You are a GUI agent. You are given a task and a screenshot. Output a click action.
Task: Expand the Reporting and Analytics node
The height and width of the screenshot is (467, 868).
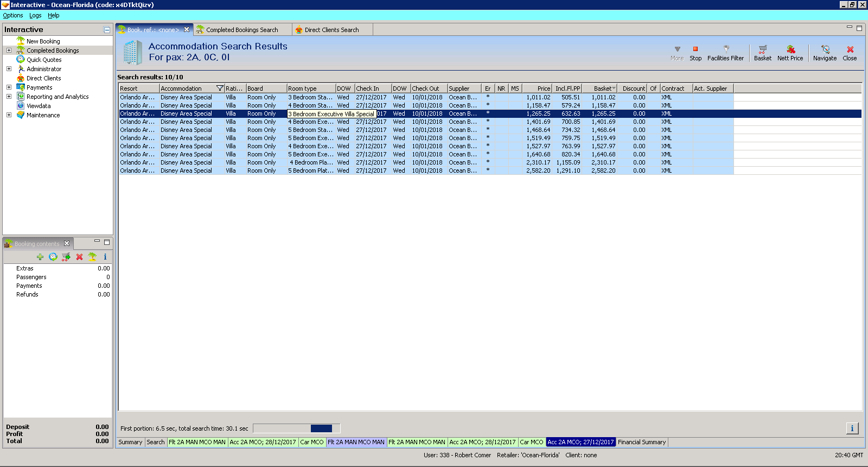click(x=9, y=97)
